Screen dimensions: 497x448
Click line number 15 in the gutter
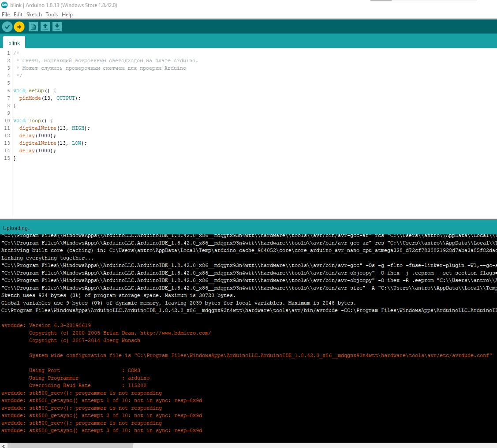coord(7,158)
